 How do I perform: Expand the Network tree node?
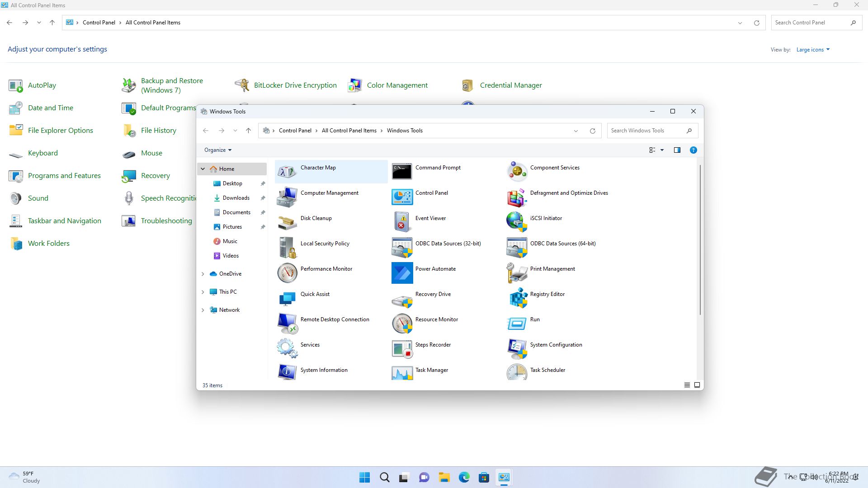pyautogui.click(x=203, y=310)
